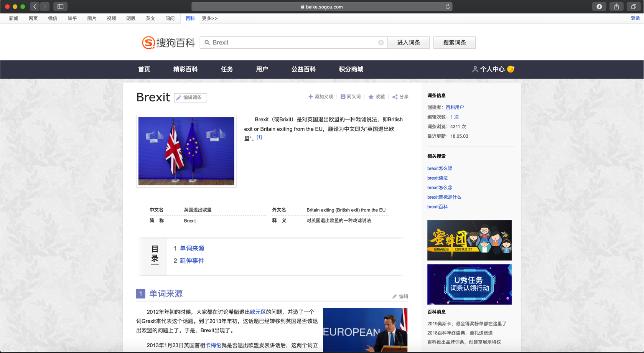
Task: Click related search brexit音标是什么
Action: 444,197
